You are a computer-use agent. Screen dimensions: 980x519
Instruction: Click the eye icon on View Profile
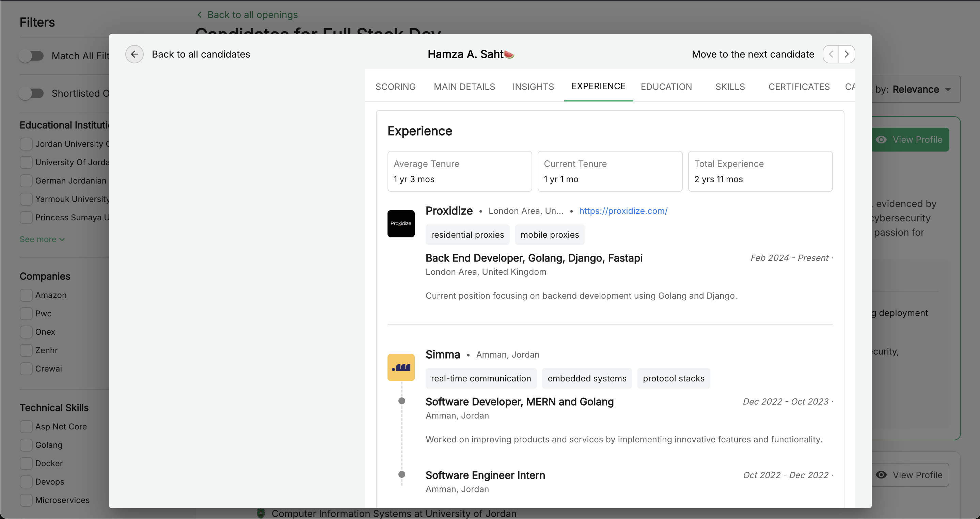[881, 140]
